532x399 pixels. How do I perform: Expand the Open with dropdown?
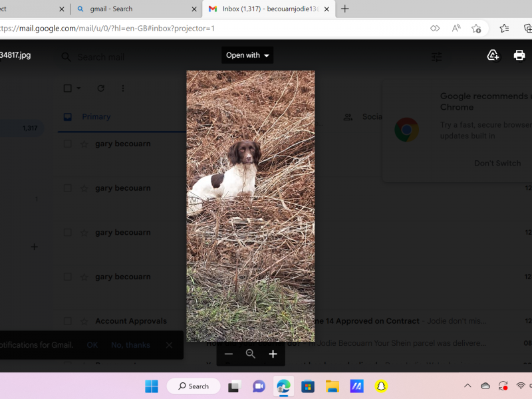pos(247,55)
